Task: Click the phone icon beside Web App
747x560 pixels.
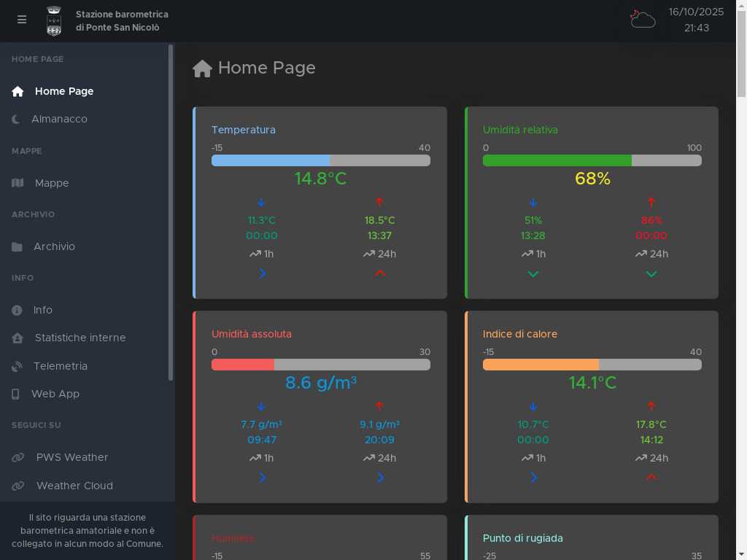Action: coord(16,394)
